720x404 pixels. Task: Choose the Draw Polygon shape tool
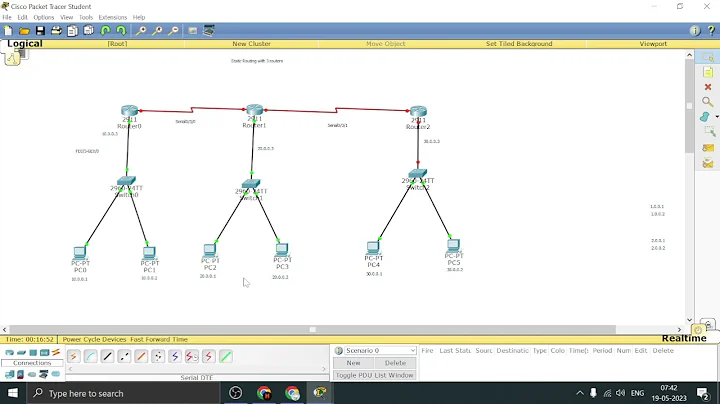705,117
